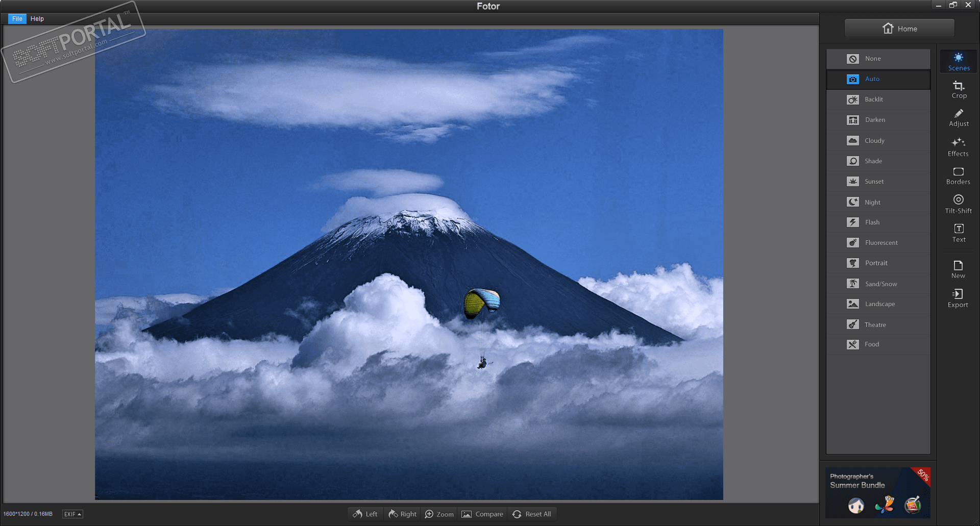This screenshot has height=526, width=980.
Task: Select the Cloudy scene icon
Action: tap(853, 140)
